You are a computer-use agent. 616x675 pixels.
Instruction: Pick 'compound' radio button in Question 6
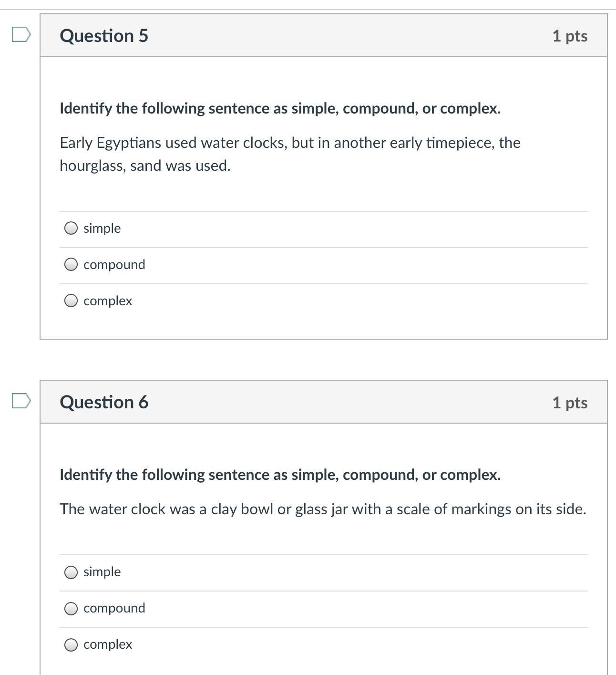(x=71, y=608)
